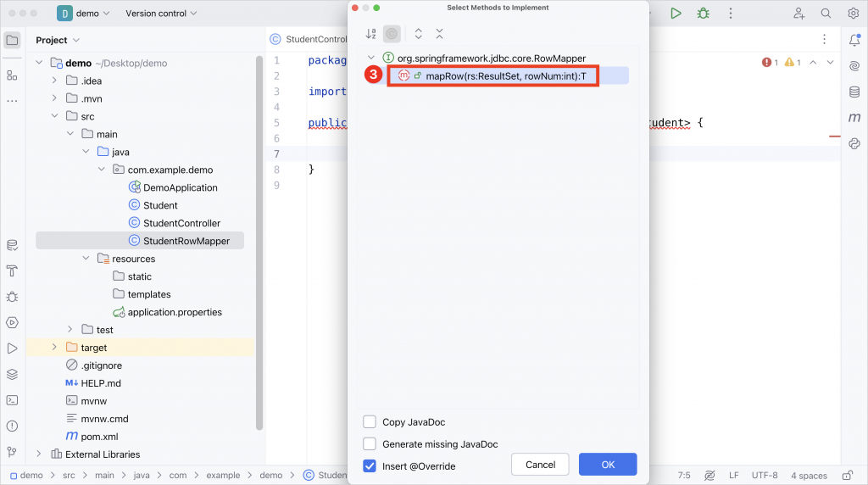Expand the target folder

pyautogui.click(x=54, y=347)
